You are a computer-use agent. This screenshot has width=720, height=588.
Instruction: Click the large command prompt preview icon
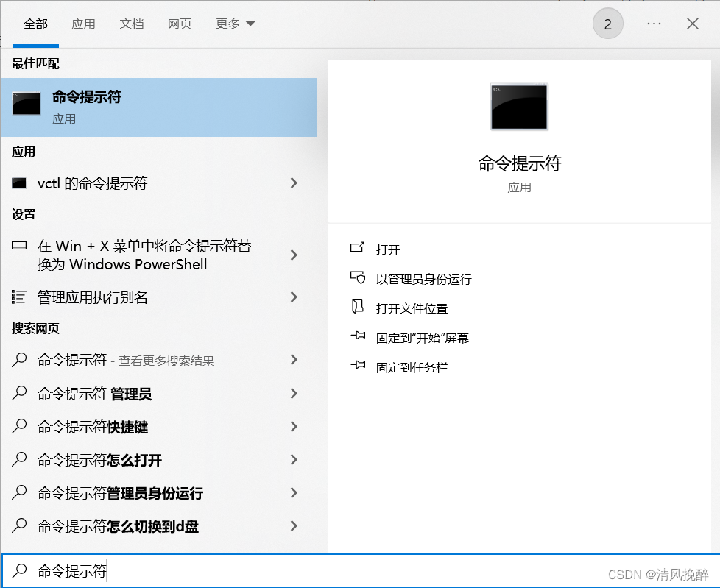point(519,107)
